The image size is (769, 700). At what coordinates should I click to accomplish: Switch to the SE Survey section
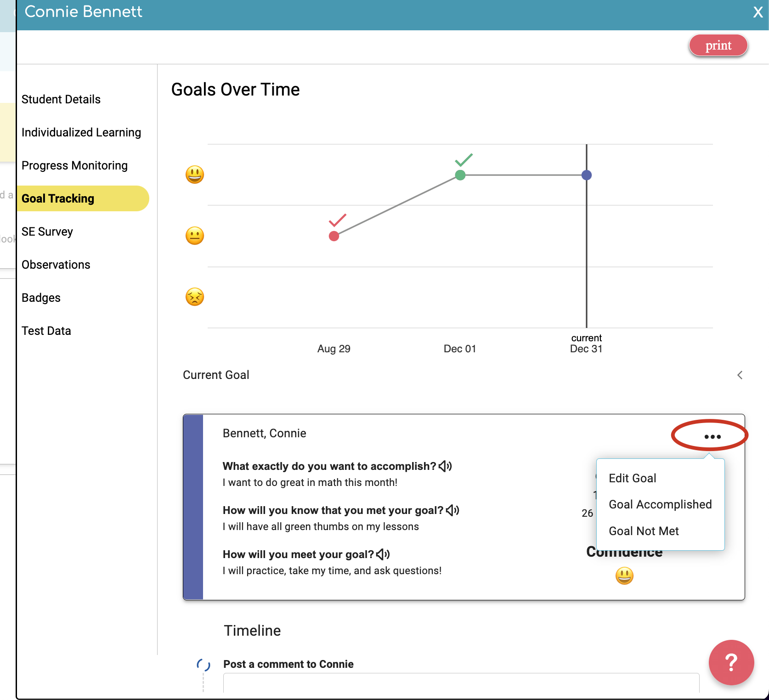(x=47, y=231)
